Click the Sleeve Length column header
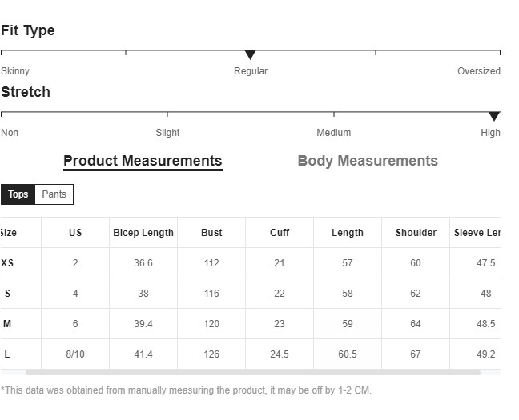The width and height of the screenshot is (519, 420). pyautogui.click(x=477, y=233)
